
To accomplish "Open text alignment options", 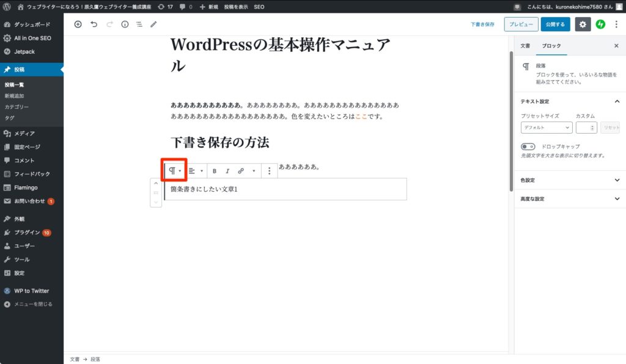I will tap(196, 170).
